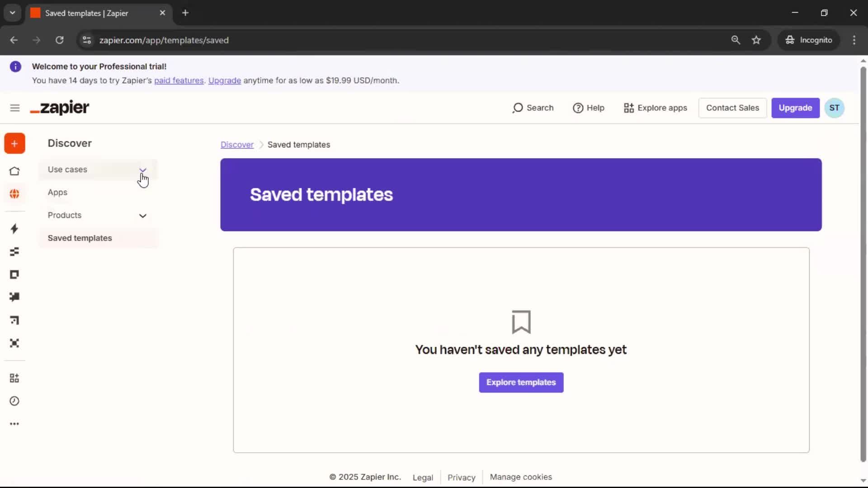Image resolution: width=868 pixels, height=488 pixels.
Task: Reload the page
Action: click(x=59, y=40)
